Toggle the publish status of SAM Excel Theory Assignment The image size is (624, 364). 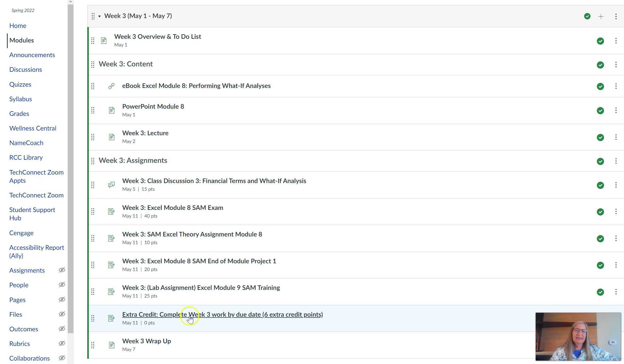pos(600,239)
